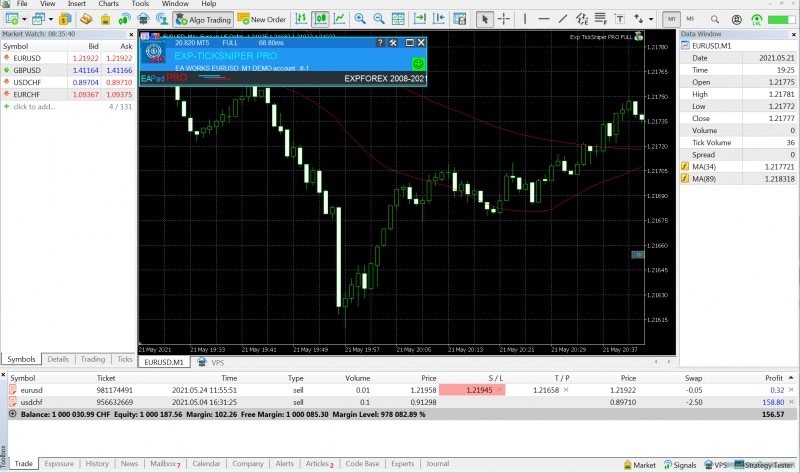Zoom in the chart

360,19
